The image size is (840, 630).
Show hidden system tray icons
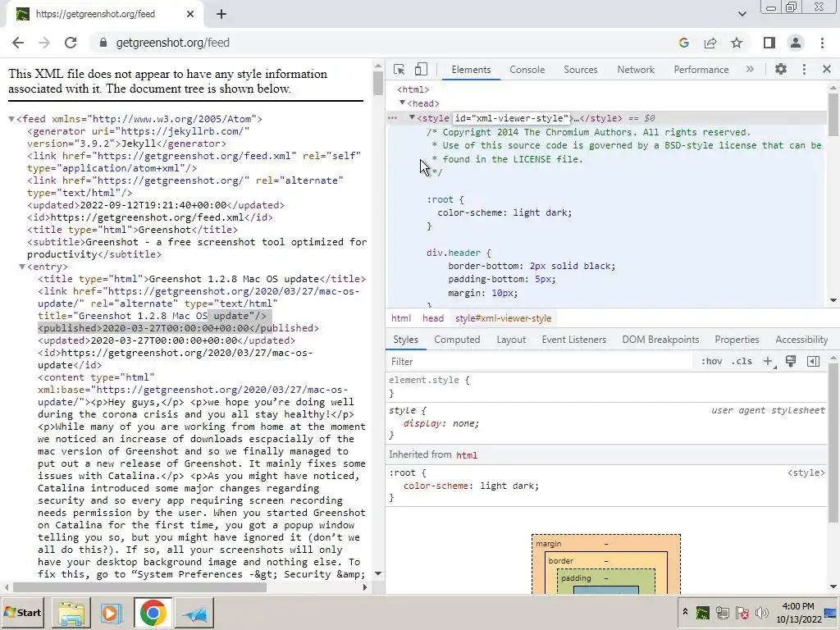[685, 612]
